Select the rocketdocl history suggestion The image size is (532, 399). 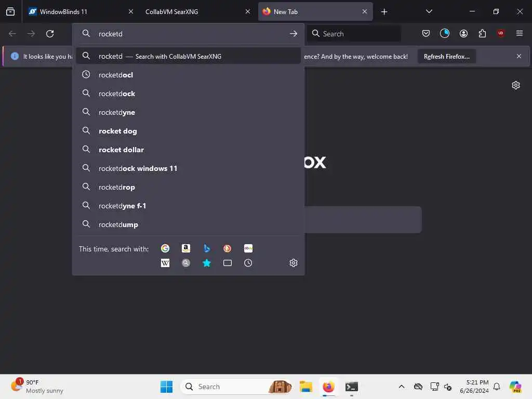188,75
